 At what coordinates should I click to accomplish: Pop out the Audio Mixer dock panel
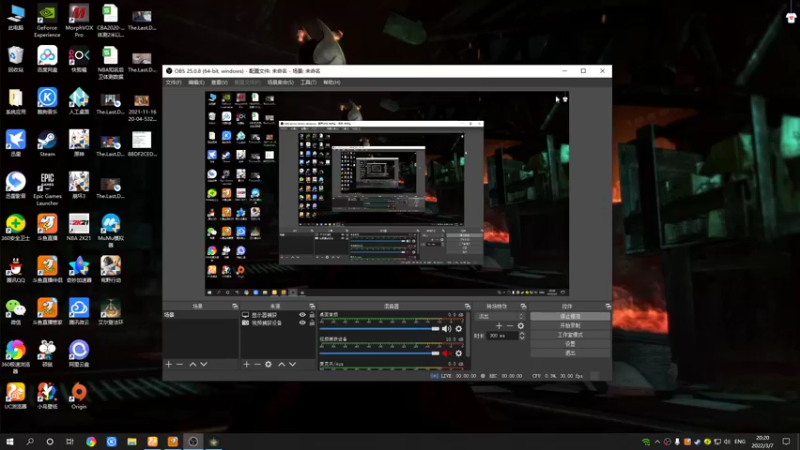click(x=467, y=306)
